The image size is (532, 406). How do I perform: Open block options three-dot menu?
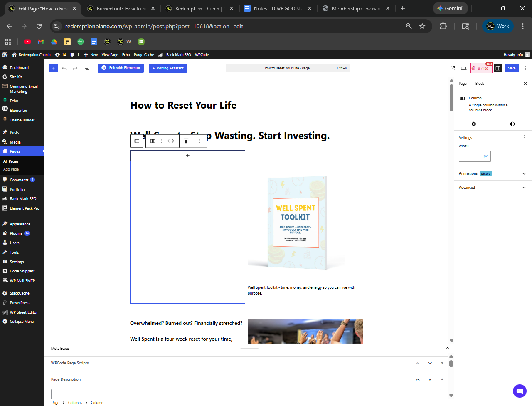click(x=200, y=141)
